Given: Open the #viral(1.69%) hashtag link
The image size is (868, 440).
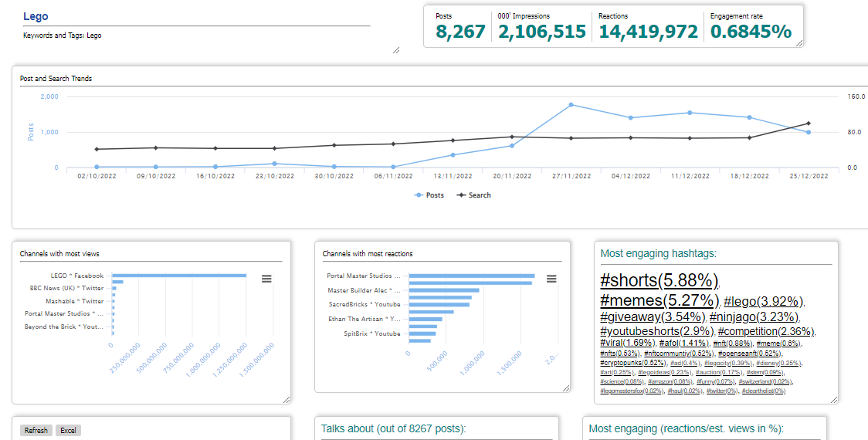Looking at the screenshot, I should pyautogui.click(x=627, y=344).
